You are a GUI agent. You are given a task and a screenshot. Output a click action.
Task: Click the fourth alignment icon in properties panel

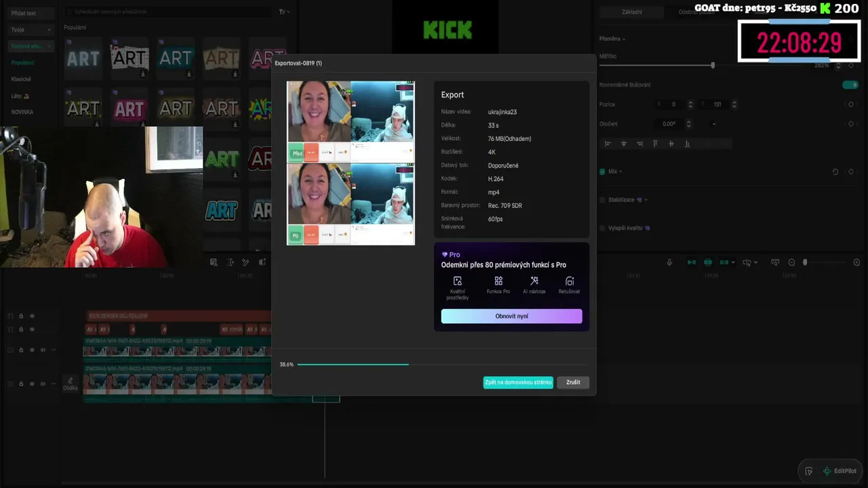[x=655, y=144]
